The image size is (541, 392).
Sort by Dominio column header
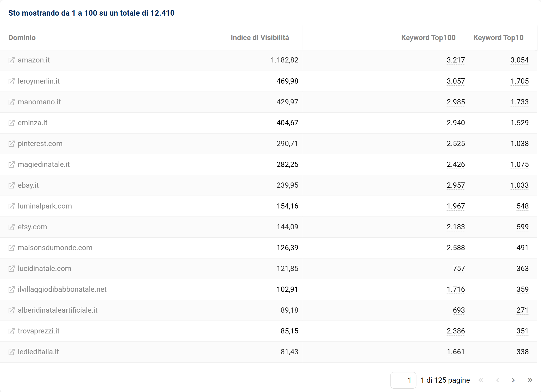(x=22, y=38)
